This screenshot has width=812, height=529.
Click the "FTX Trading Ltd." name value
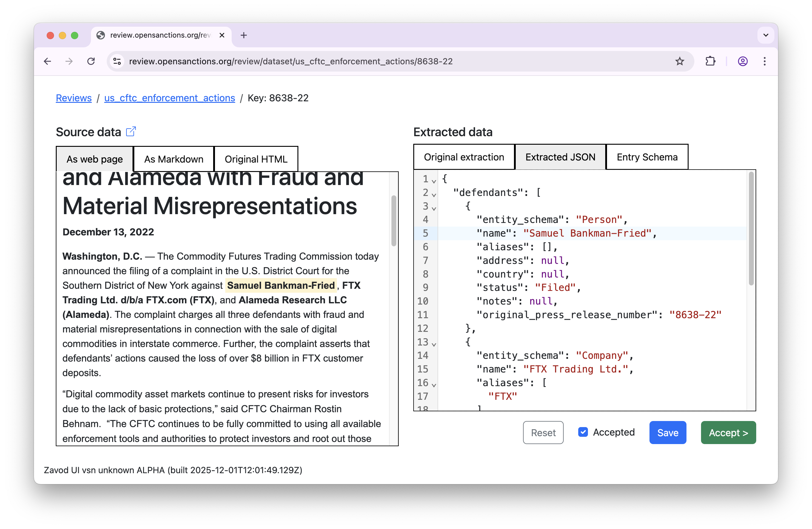(x=575, y=369)
